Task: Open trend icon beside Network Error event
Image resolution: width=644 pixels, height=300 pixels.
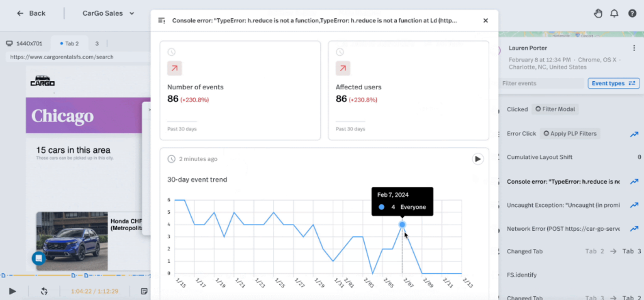Action: [x=634, y=229]
